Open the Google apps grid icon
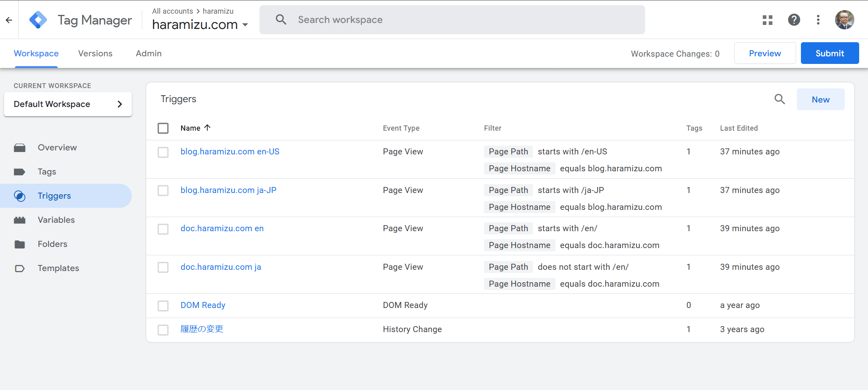This screenshot has height=390, width=868. pyautogui.click(x=767, y=20)
